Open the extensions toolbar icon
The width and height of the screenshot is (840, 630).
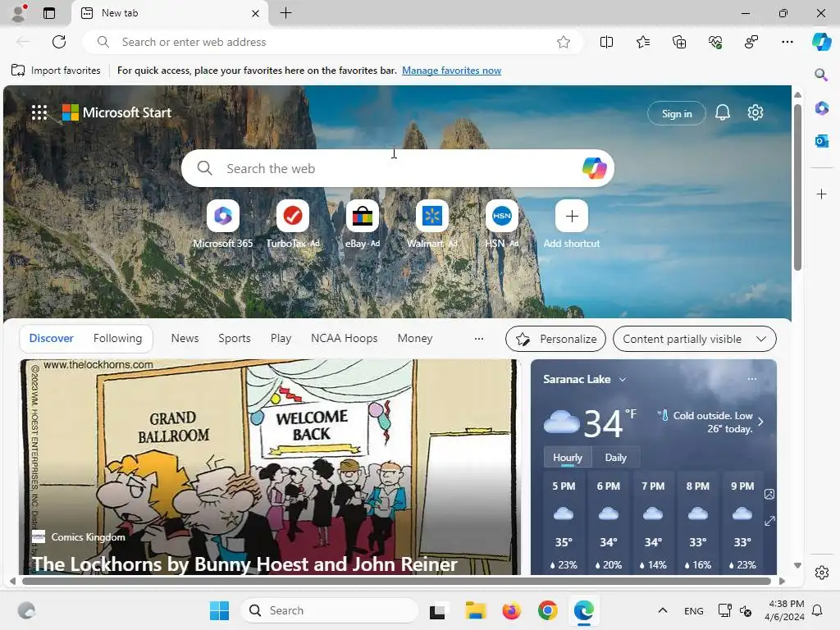tap(751, 42)
